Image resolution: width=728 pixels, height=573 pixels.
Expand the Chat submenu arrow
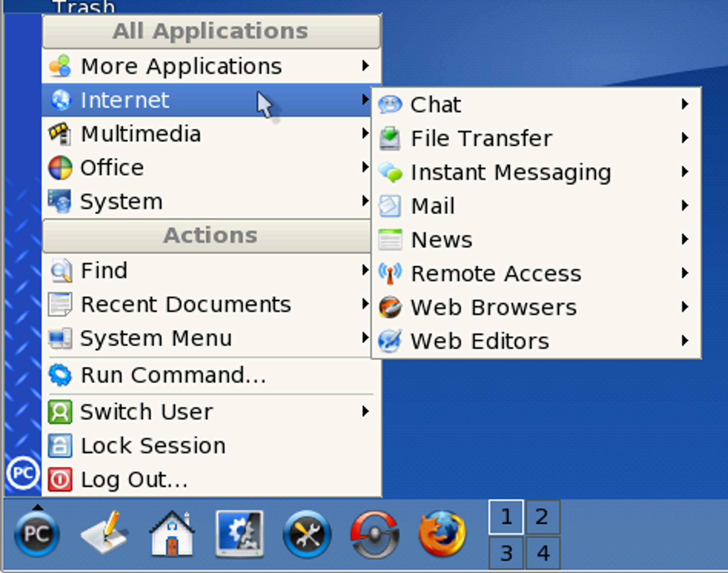click(x=685, y=104)
